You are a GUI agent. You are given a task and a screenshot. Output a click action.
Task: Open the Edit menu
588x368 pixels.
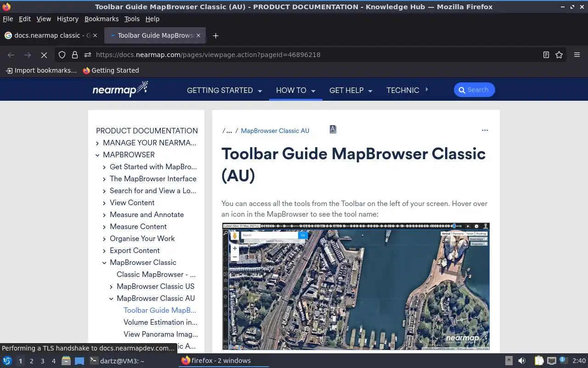pyautogui.click(x=25, y=19)
